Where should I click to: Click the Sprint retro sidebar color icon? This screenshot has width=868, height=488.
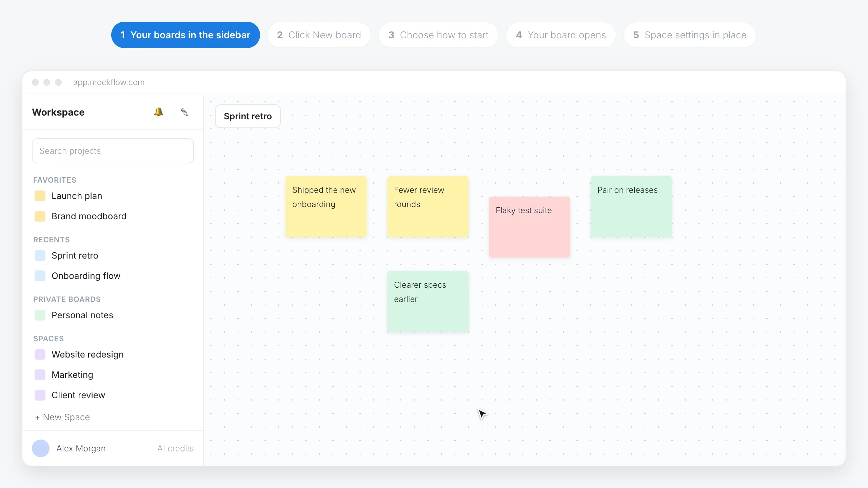click(40, 256)
